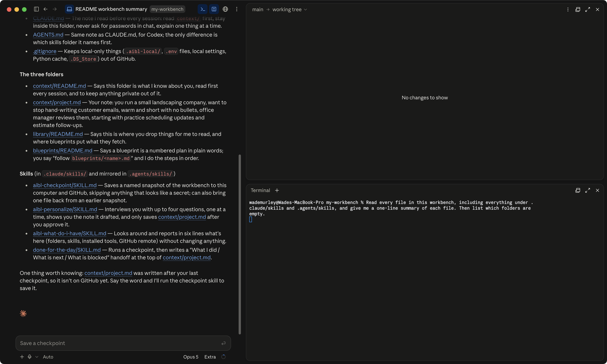Click the main branch label
This screenshot has width=607, height=364.
257,9
